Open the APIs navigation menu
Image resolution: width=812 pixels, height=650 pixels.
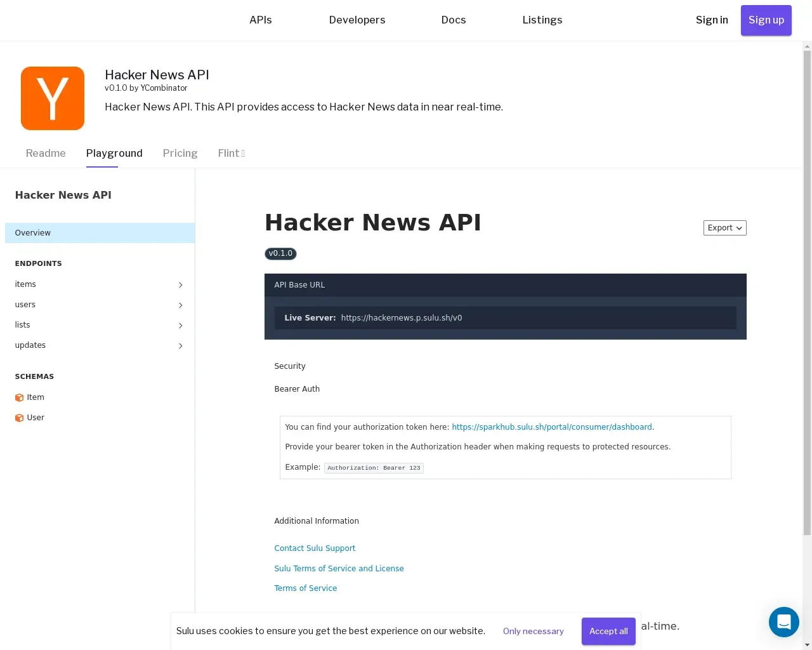point(261,20)
